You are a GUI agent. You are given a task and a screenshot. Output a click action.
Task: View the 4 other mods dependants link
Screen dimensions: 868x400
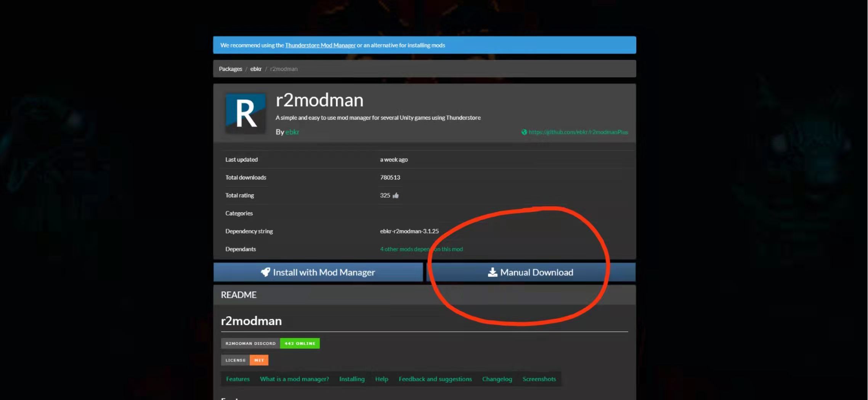(421, 249)
